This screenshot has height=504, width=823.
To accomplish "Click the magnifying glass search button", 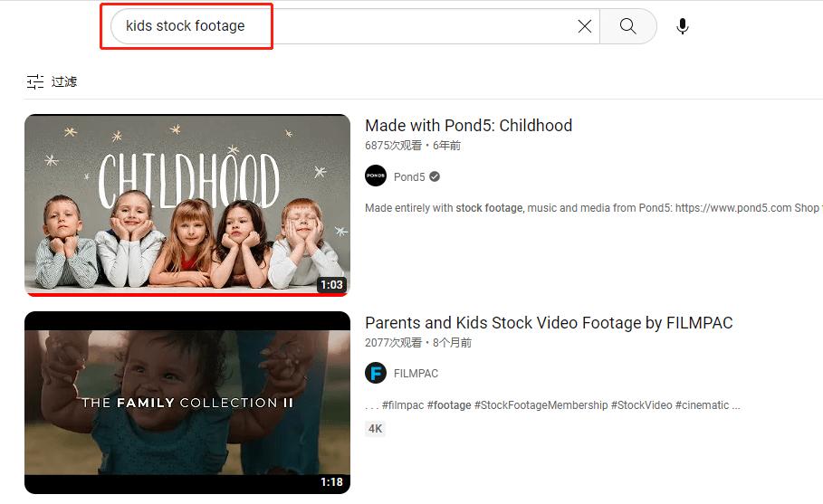I will 627,26.
